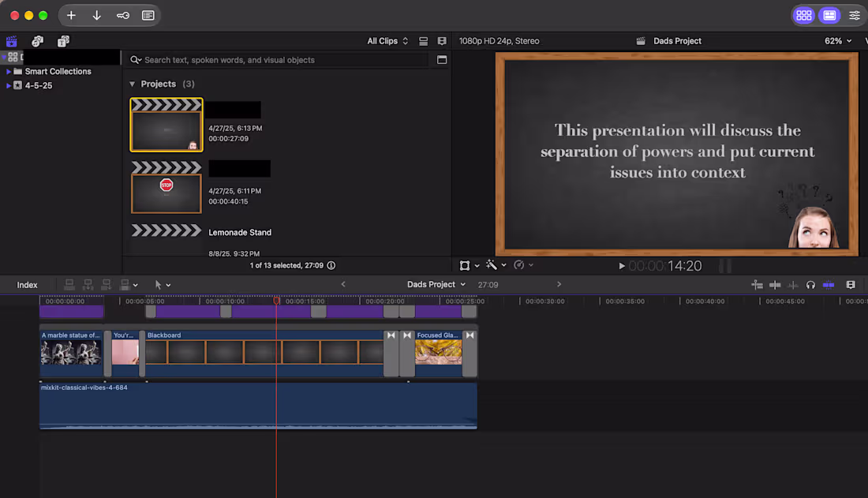
Task: Expand the Smart Collections folder arrow
Action: (x=9, y=72)
